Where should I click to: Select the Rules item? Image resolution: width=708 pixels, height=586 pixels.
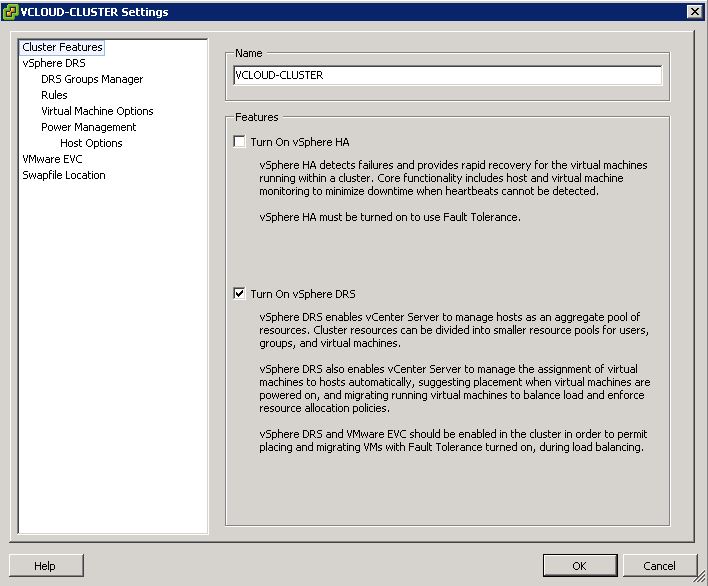point(54,95)
